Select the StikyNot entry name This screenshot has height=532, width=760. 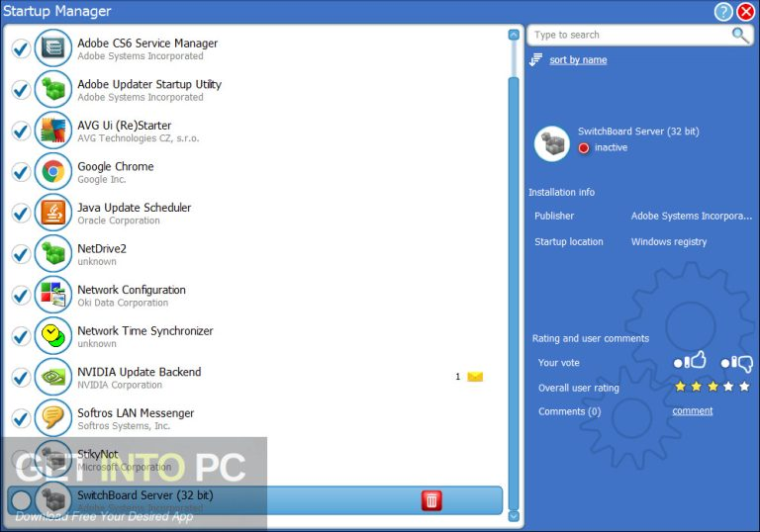pos(97,454)
